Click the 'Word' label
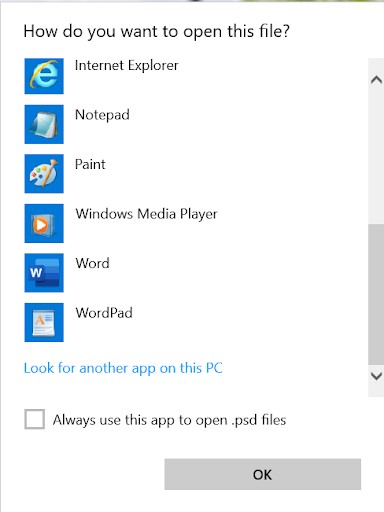This screenshot has height=512, width=384. click(92, 263)
